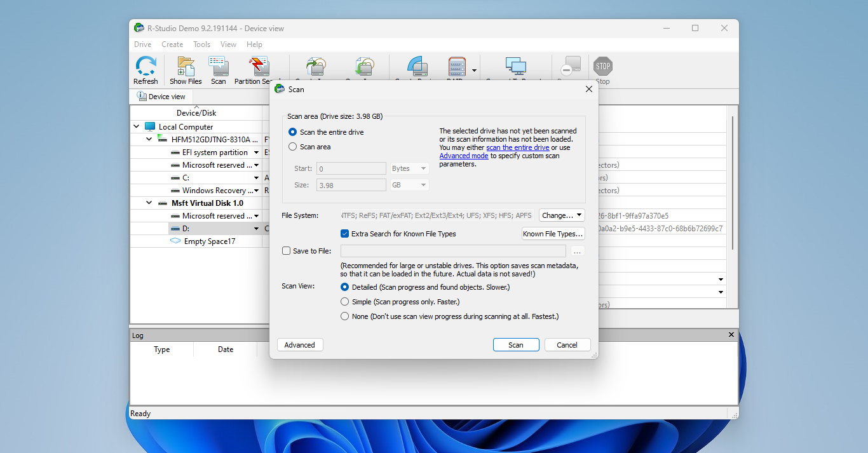868x453 pixels.
Task: Click the RAID toolbar icon
Action: click(457, 67)
